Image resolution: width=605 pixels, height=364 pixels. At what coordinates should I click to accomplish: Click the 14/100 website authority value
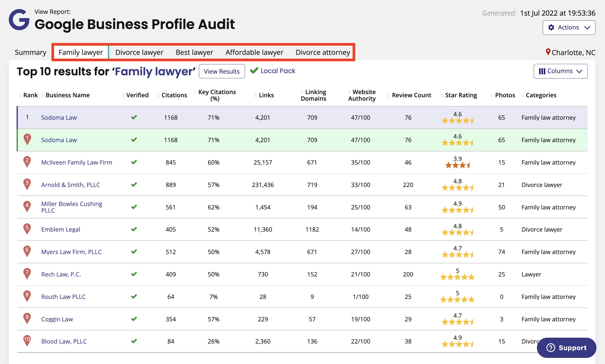360,229
